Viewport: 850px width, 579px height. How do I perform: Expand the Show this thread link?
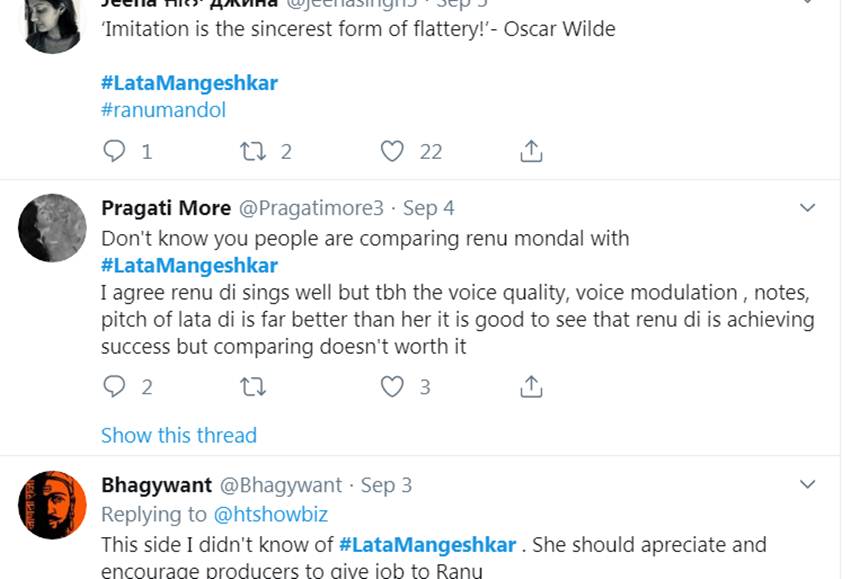tap(179, 435)
